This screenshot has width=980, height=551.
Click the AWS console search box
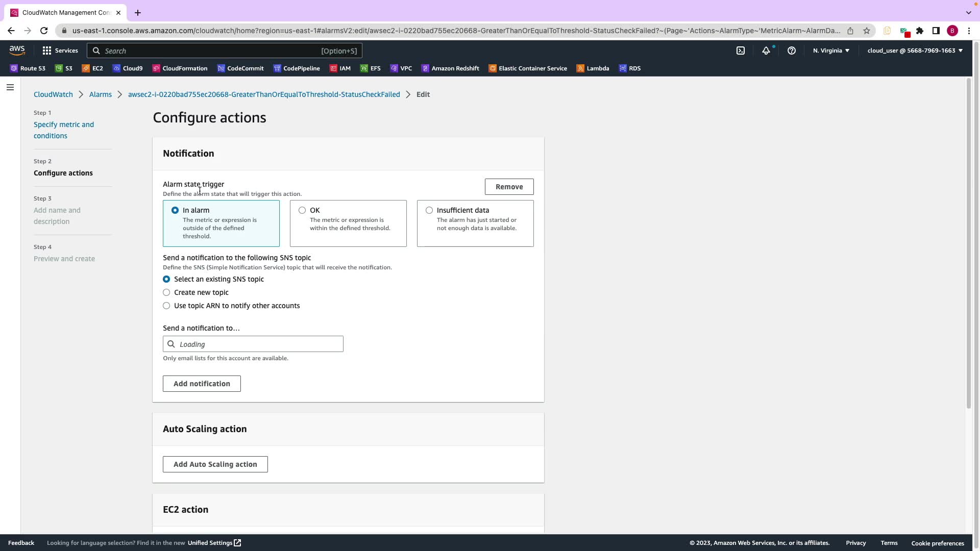225,51
